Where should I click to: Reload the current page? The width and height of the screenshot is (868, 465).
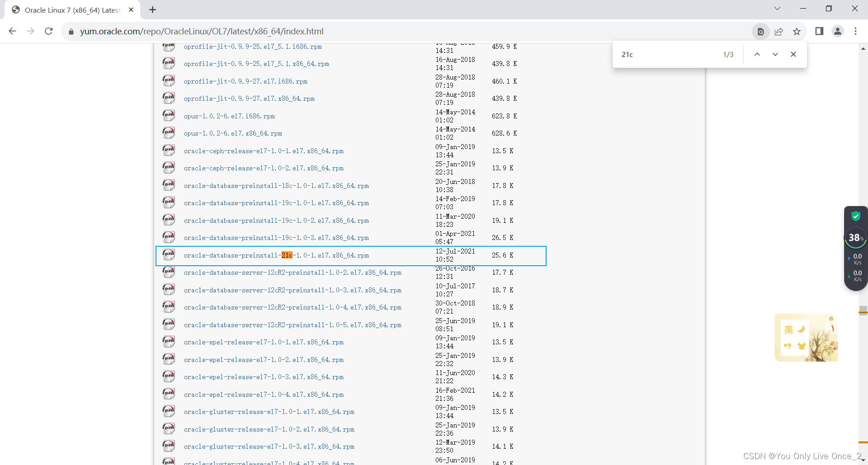click(49, 31)
